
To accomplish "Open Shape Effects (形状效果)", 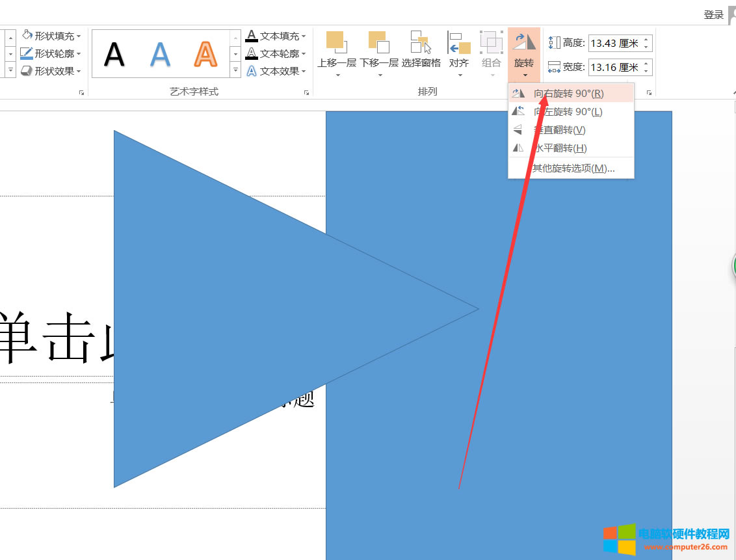I will (x=51, y=71).
